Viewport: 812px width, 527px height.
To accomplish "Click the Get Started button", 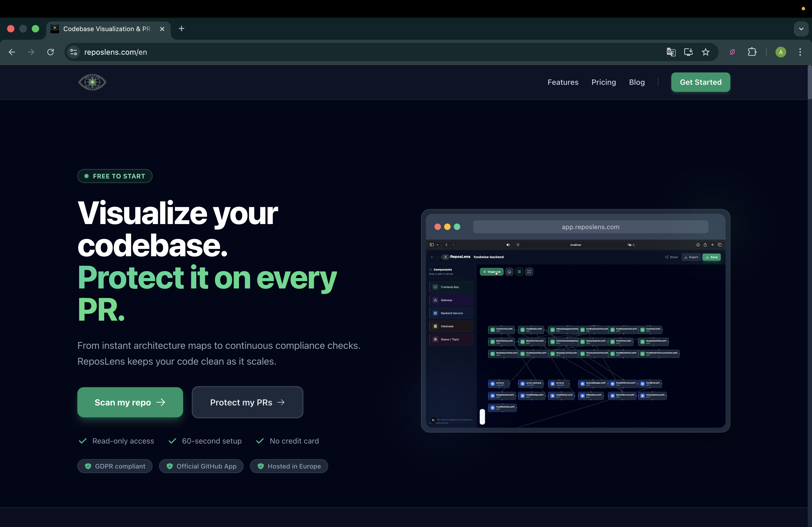I will pyautogui.click(x=701, y=82).
